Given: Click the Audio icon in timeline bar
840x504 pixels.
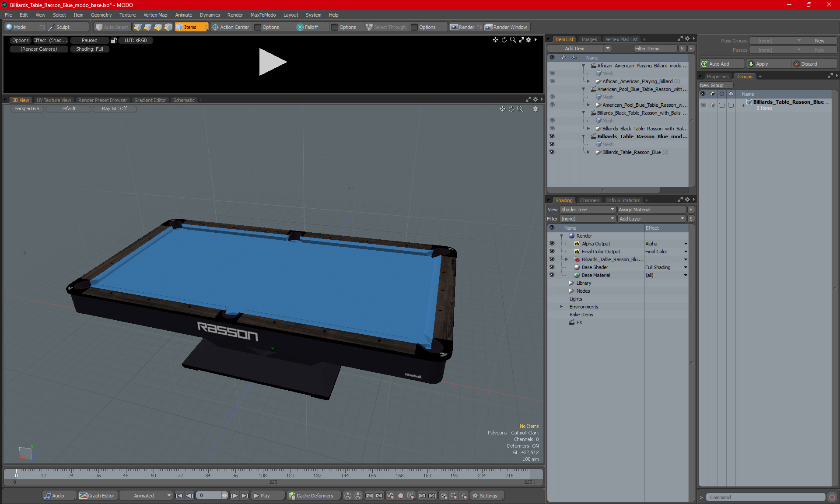Looking at the screenshot, I should (x=47, y=496).
